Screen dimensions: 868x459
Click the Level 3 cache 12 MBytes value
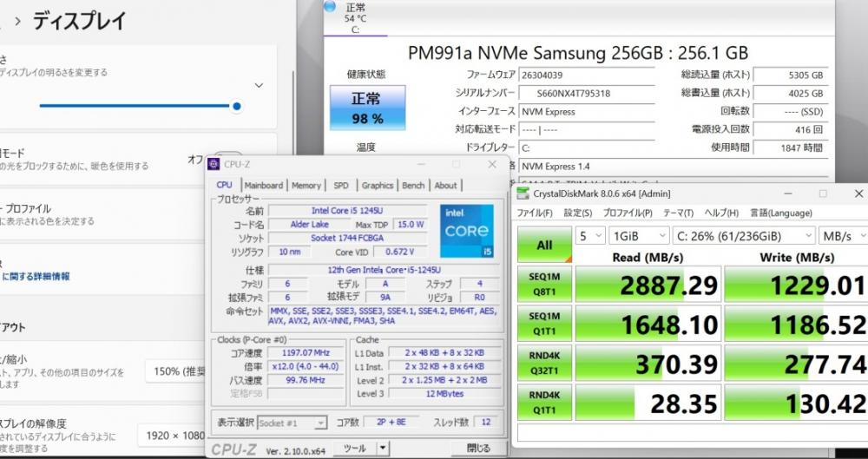pos(444,394)
